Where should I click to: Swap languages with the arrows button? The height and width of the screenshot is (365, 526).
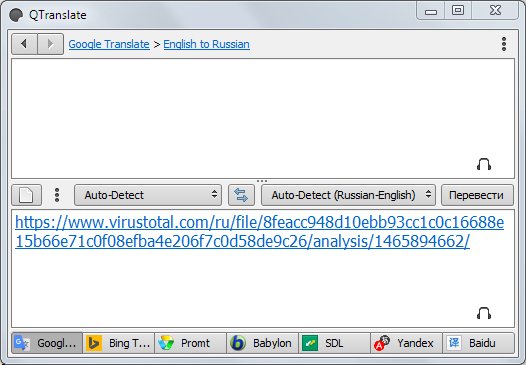(x=241, y=195)
